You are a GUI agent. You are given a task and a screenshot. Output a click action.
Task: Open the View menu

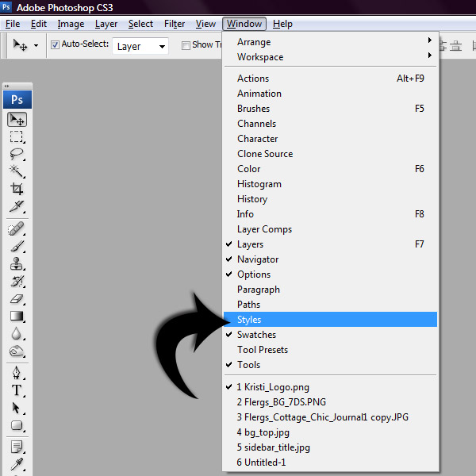pos(205,24)
